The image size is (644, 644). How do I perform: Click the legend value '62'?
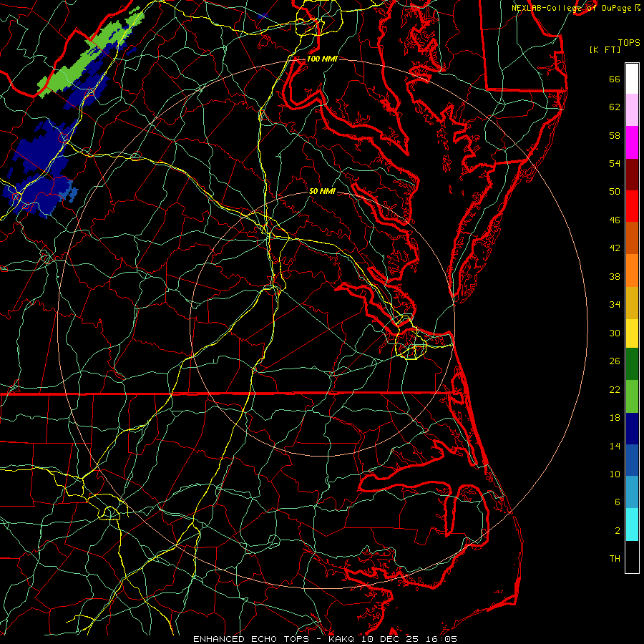[x=615, y=107]
